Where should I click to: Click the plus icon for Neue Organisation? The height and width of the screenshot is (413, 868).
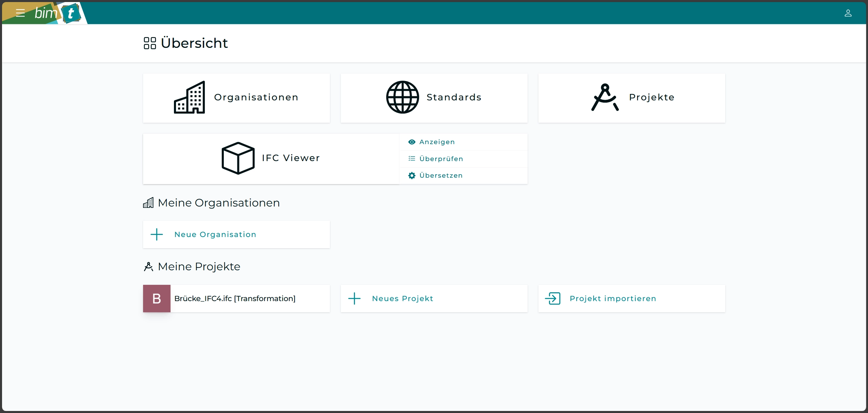(x=157, y=234)
